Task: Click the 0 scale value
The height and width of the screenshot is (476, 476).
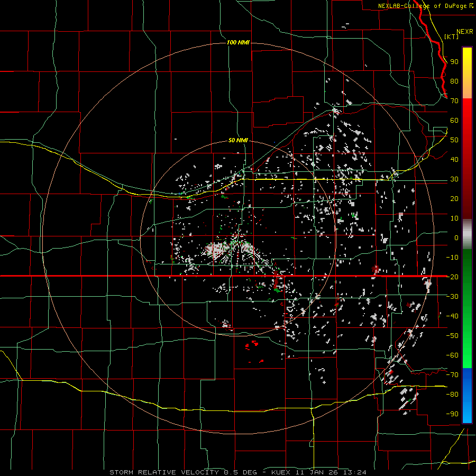Action: pos(456,238)
